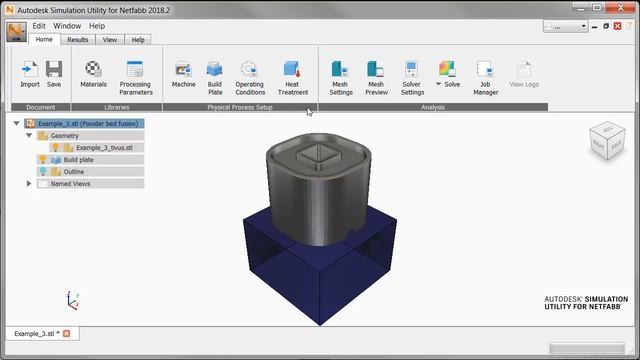The image size is (640, 360).
Task: Open the top-right combo box dropdown
Action: tap(583, 27)
